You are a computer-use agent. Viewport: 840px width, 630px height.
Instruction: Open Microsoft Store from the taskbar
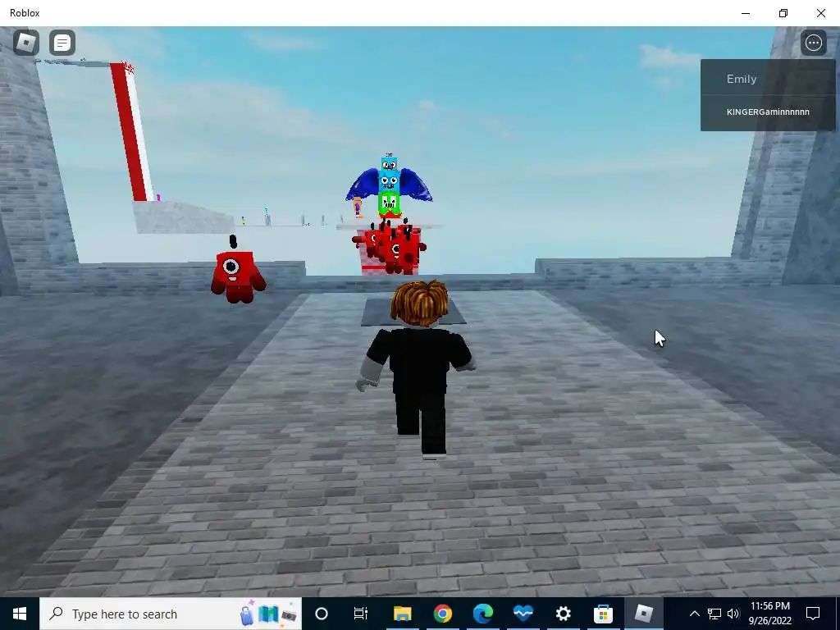pyautogui.click(x=603, y=614)
